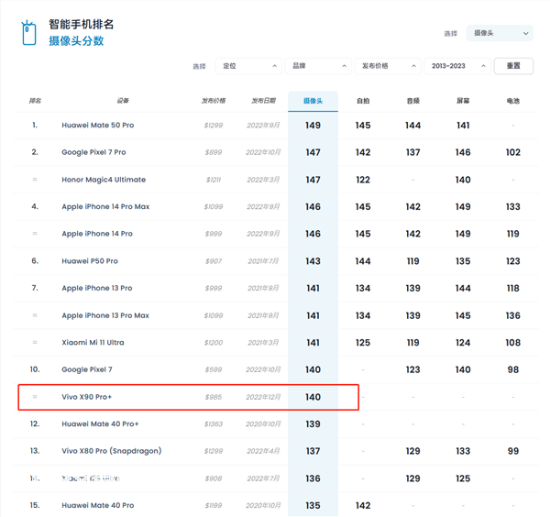
Task: Click battery score 102 for Google Pixel 7 Pro
Action: click(513, 152)
